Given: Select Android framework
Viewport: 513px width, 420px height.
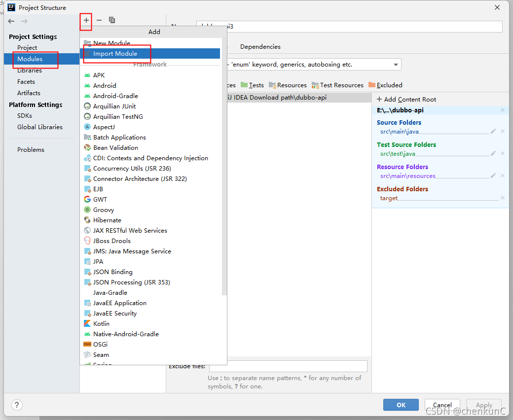Looking at the screenshot, I should 150,86.
